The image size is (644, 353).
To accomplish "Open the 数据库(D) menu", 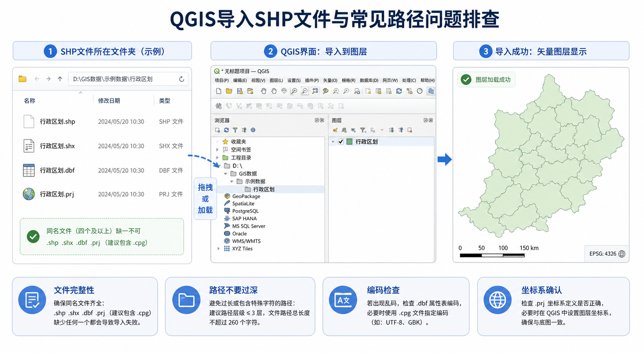I will click(369, 81).
